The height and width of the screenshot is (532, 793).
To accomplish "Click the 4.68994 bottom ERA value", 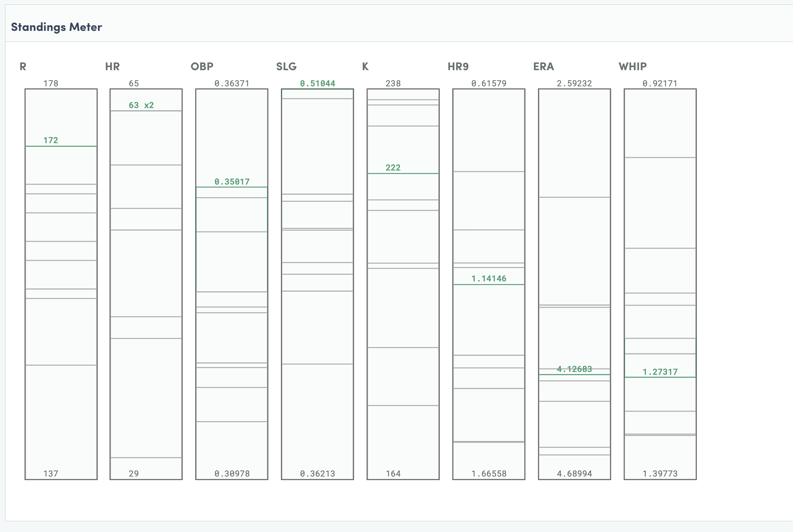I will tap(575, 474).
